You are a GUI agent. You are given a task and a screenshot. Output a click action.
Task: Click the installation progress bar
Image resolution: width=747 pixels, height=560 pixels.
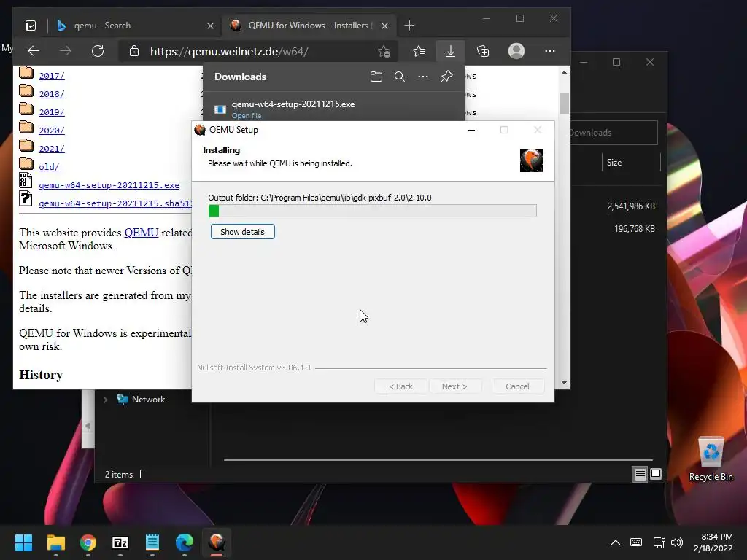tap(373, 211)
